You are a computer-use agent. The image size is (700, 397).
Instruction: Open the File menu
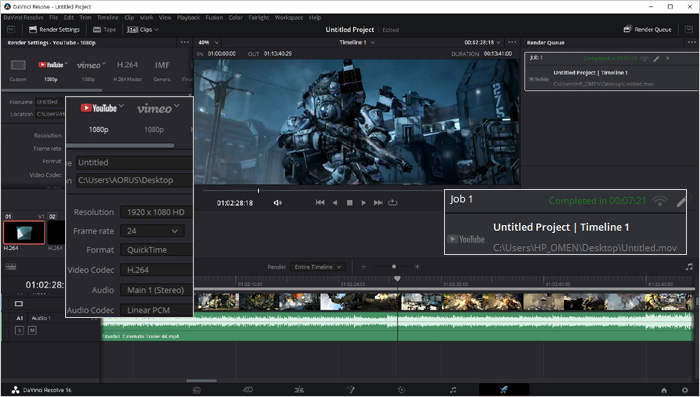(x=54, y=17)
